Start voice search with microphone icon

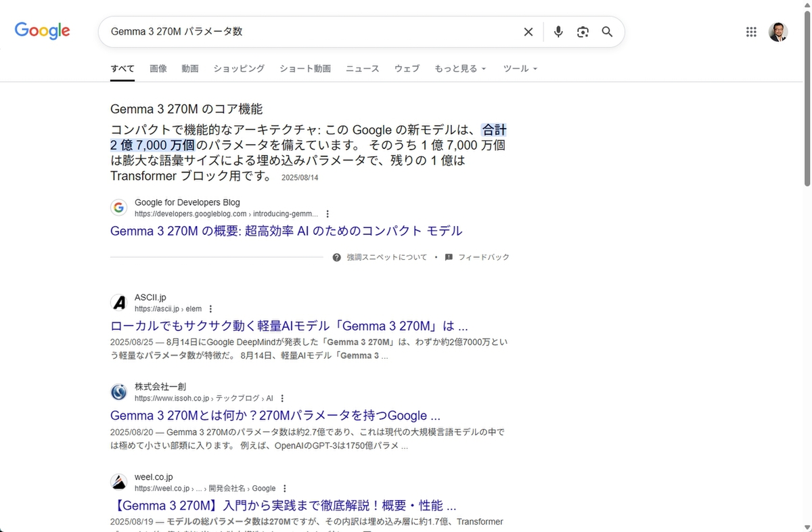tap(558, 32)
